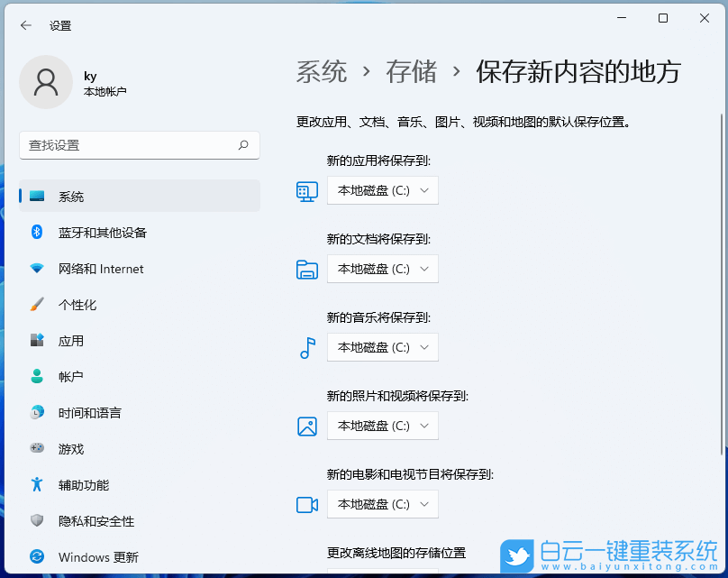Select the 蓝牙和其他设备 Bluetooth icon
This screenshot has height=578, width=728.
point(36,233)
